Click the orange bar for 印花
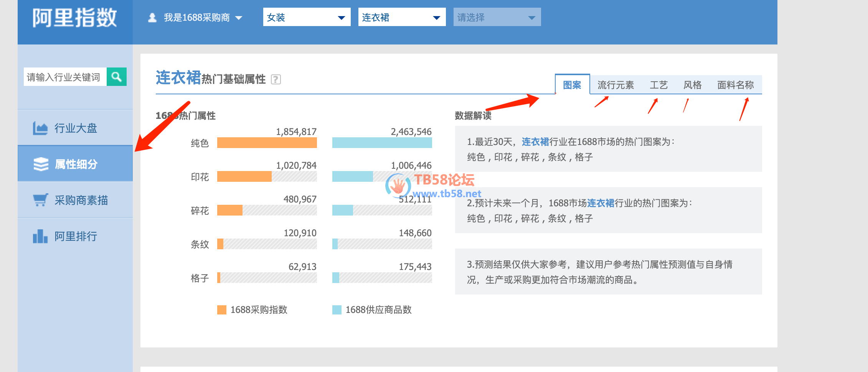868x372 pixels. pyautogui.click(x=244, y=176)
